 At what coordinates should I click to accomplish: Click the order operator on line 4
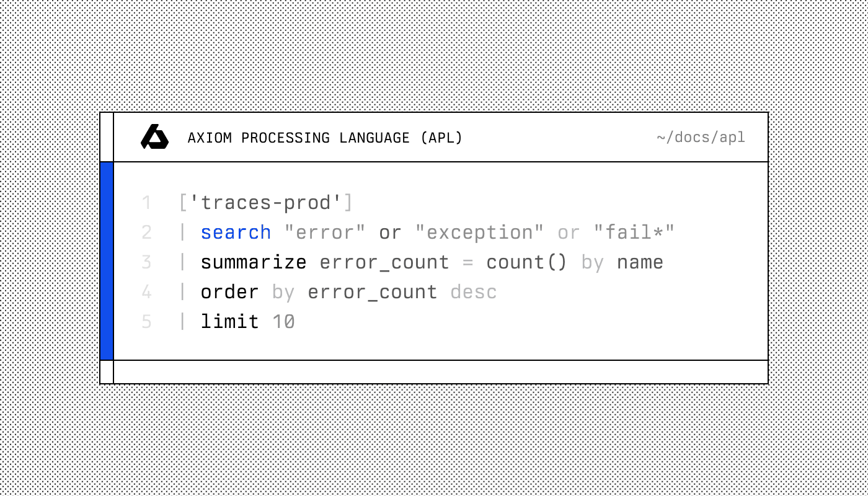click(229, 292)
